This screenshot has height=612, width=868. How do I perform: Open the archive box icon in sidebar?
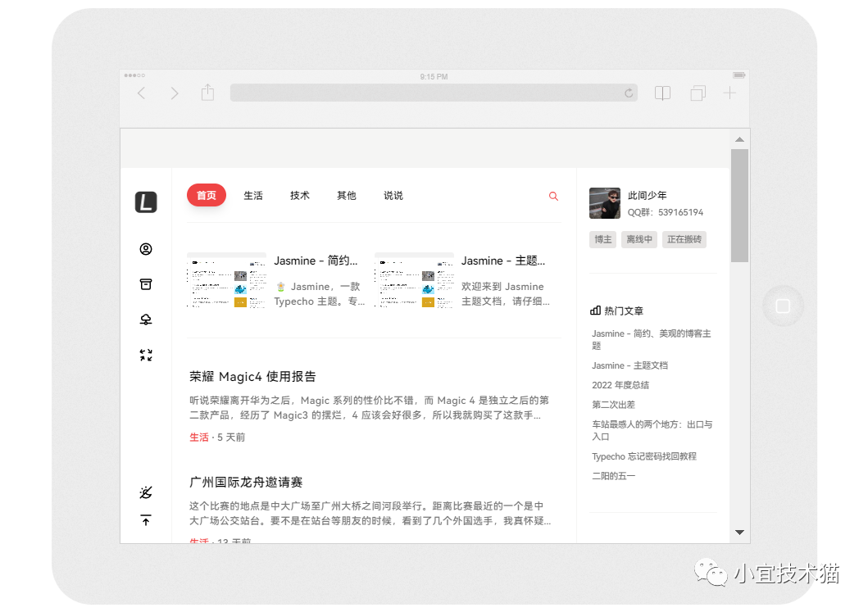[x=146, y=284]
